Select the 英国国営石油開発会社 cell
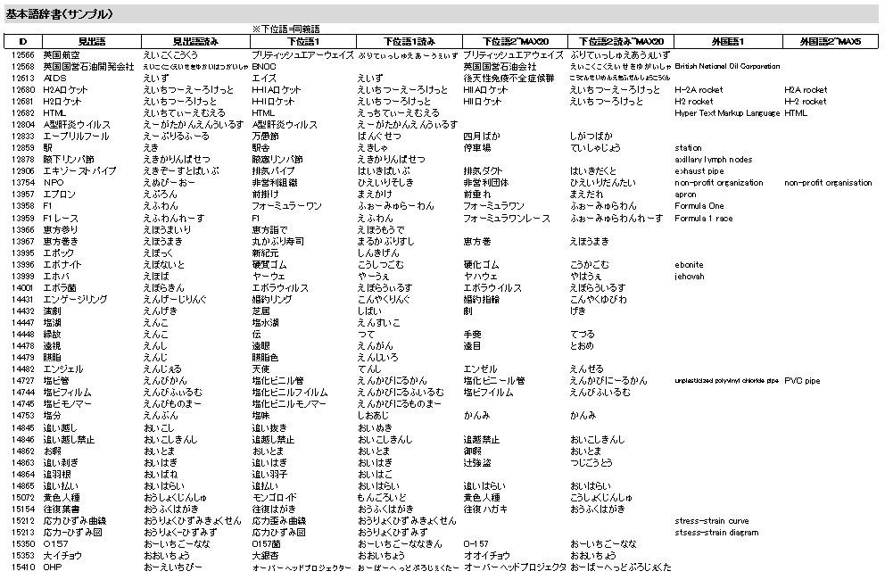 point(88,67)
